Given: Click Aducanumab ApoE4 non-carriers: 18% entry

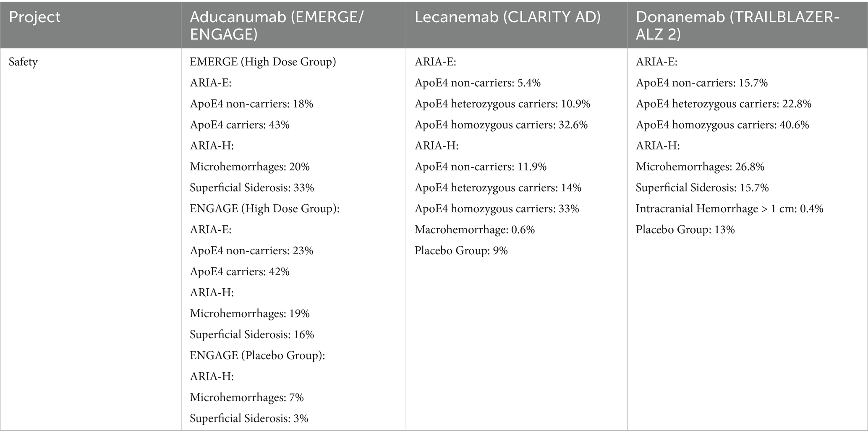Looking at the screenshot, I should click(251, 104).
